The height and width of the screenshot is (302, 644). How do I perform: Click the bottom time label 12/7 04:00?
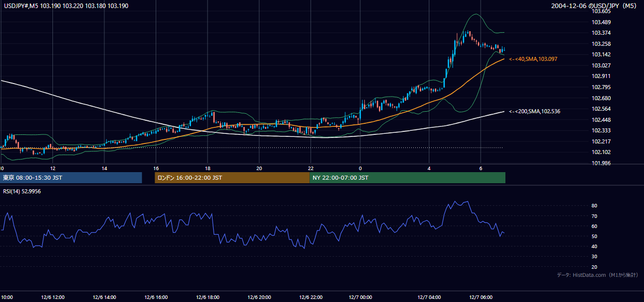tap(429, 297)
